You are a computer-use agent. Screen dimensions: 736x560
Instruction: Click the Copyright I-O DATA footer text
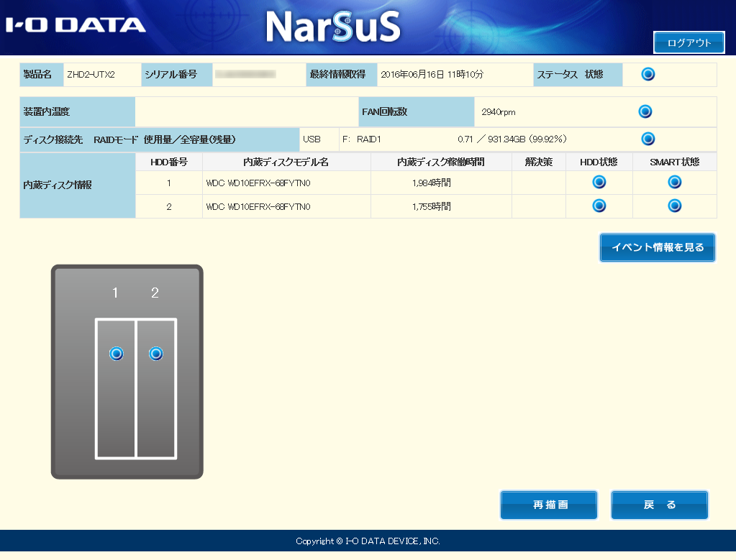[x=368, y=541]
